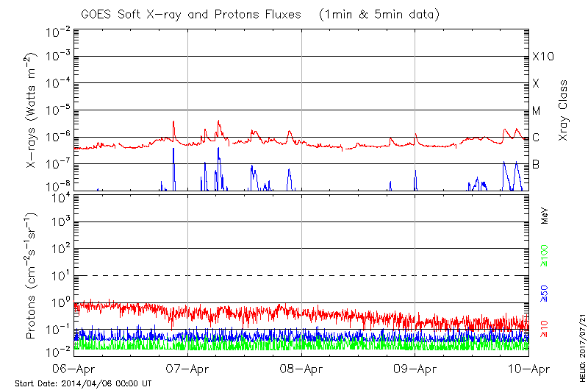
Task: Click the blue ≥50 MeV legend label
Action: pyautogui.click(x=545, y=293)
